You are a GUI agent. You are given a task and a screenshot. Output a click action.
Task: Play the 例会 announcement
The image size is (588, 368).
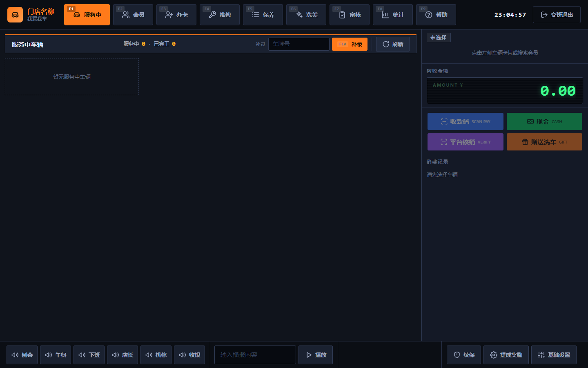coord(22,355)
